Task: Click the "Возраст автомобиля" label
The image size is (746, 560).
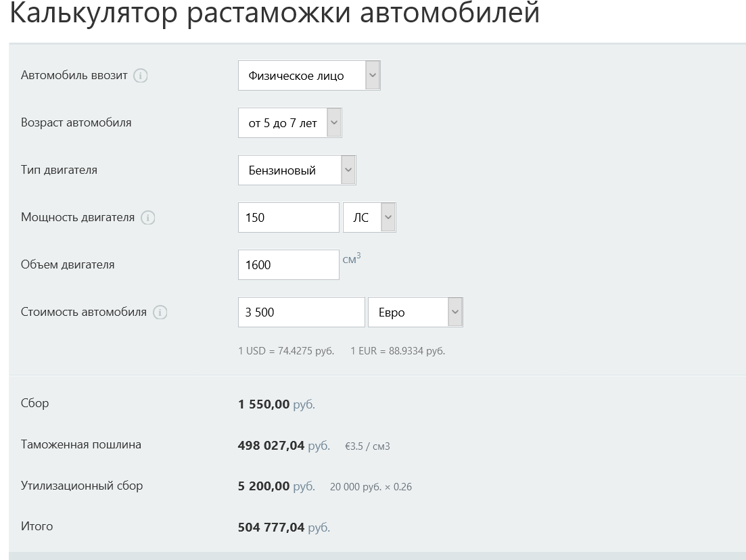Action: [76, 123]
